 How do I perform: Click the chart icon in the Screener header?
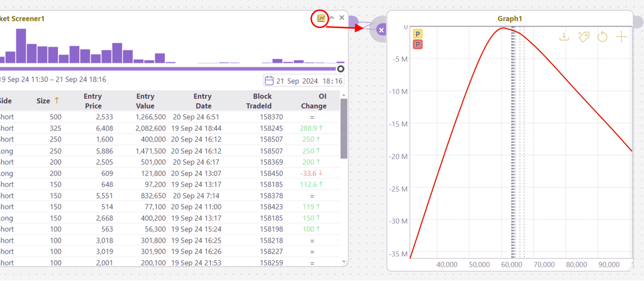tap(321, 18)
